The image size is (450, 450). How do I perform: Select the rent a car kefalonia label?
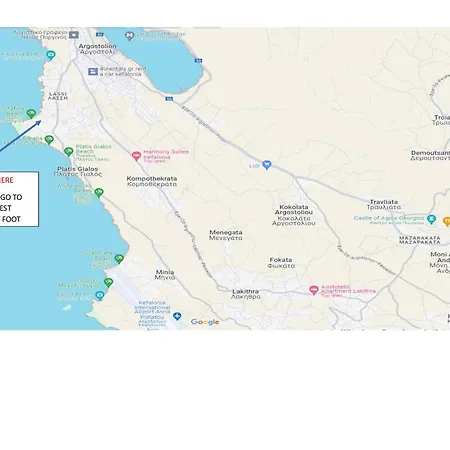[123, 71]
